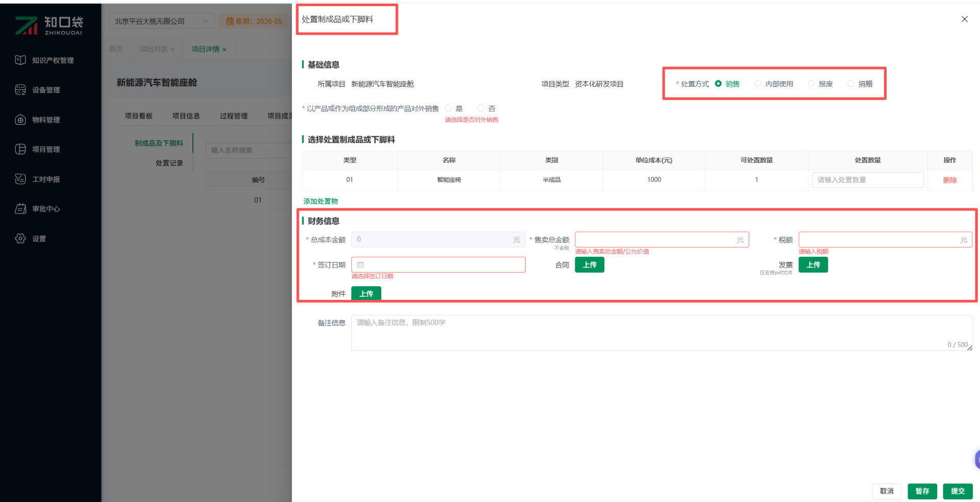Focus the 税额 input field
Image resolution: width=980 pixels, height=502 pixels.
tap(886, 240)
